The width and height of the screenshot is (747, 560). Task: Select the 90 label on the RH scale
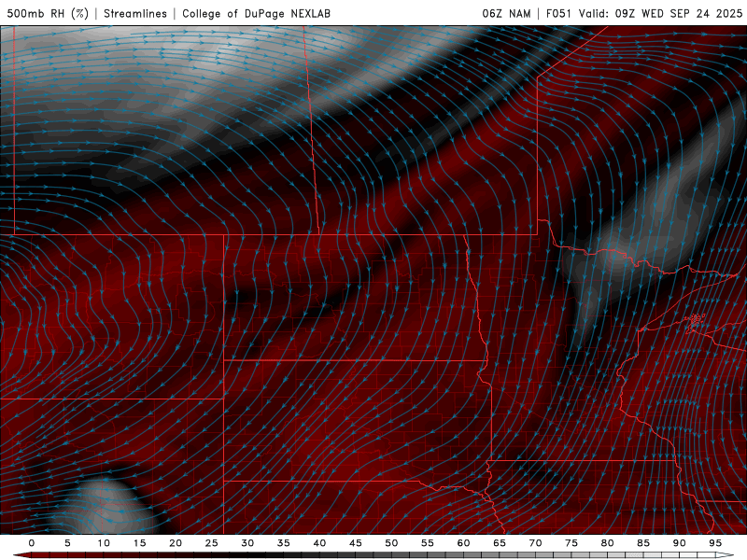(x=679, y=543)
